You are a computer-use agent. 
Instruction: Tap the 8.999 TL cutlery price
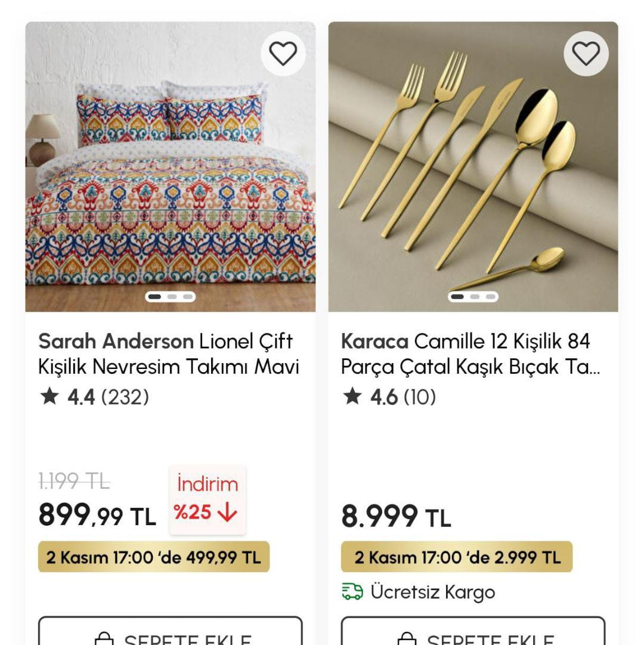pyautogui.click(x=396, y=516)
